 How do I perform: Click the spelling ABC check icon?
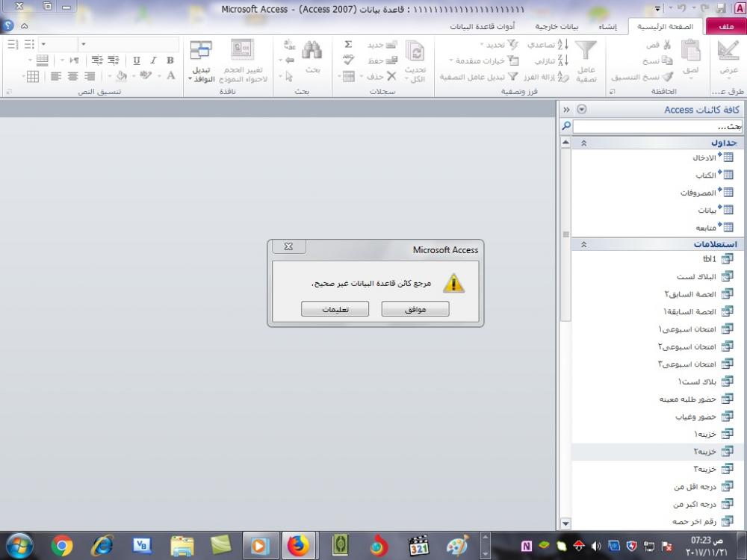[x=348, y=60]
